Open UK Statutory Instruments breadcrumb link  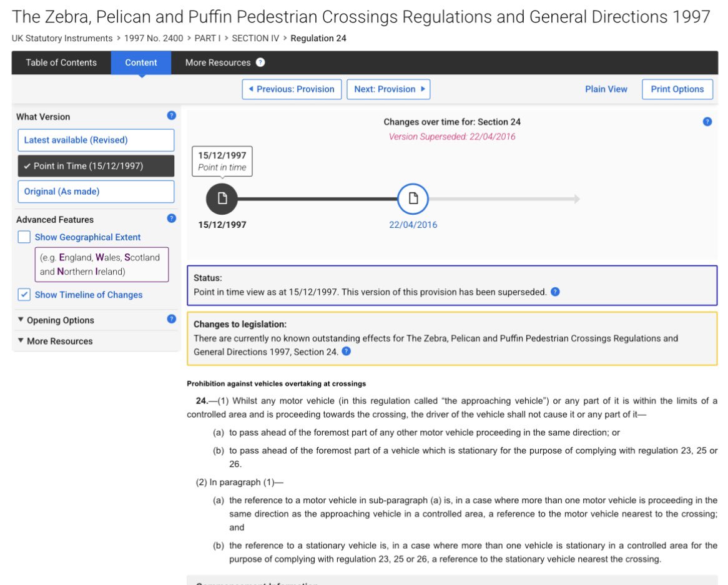pyautogui.click(x=62, y=38)
